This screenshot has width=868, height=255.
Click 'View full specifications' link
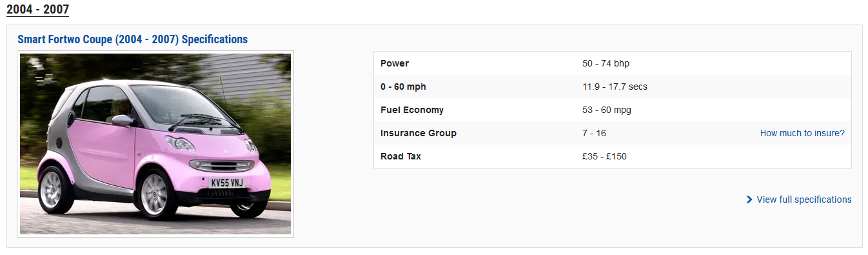804,199
